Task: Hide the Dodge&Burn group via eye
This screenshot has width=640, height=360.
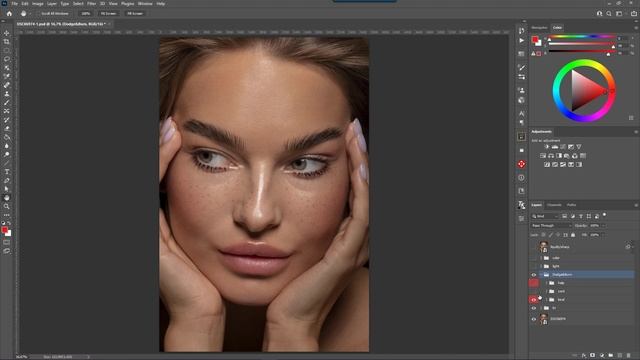Action: click(533, 275)
